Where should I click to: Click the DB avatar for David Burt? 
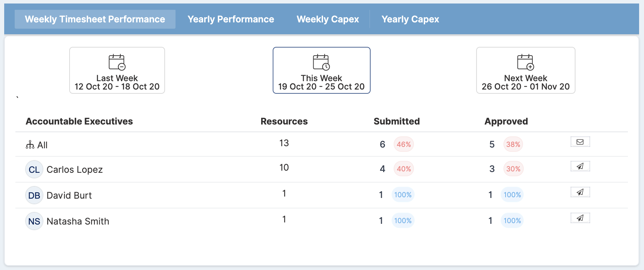[x=34, y=195]
